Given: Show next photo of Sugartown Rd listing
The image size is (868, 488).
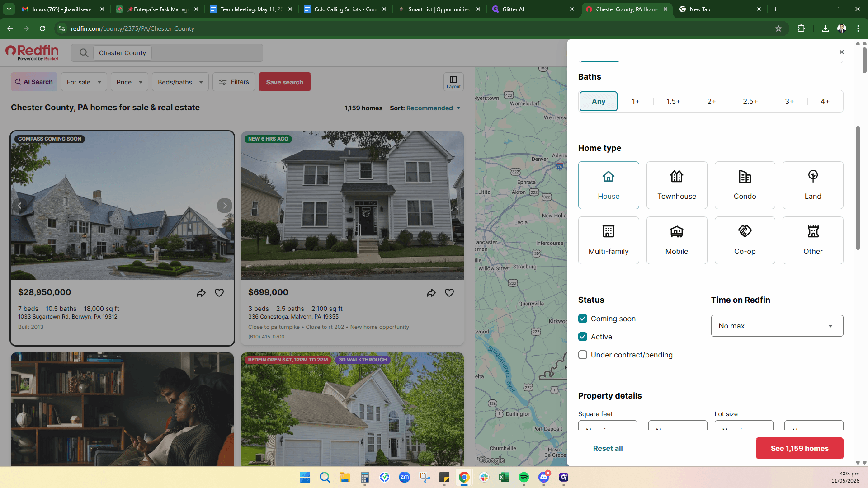Looking at the screenshot, I should click(x=225, y=206).
